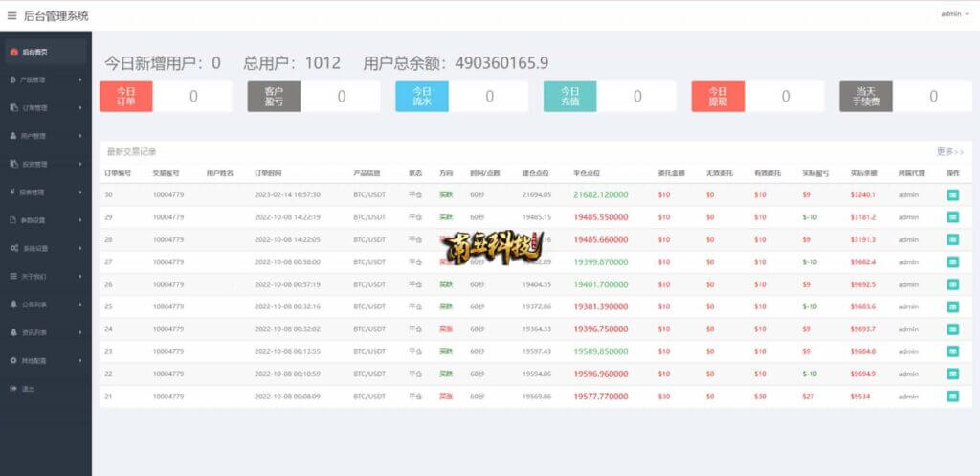Open the 后台首页 menu label

click(35, 52)
